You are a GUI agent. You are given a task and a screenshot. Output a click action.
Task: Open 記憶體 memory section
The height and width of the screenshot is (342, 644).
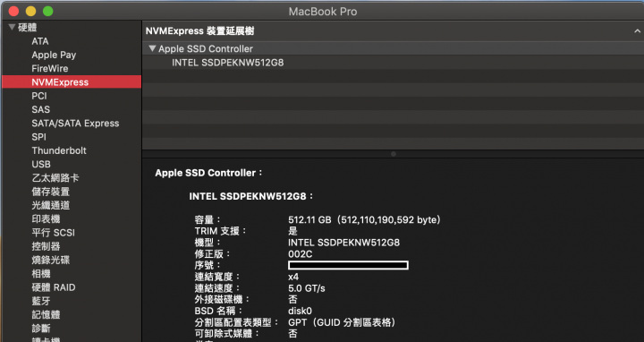click(x=46, y=314)
